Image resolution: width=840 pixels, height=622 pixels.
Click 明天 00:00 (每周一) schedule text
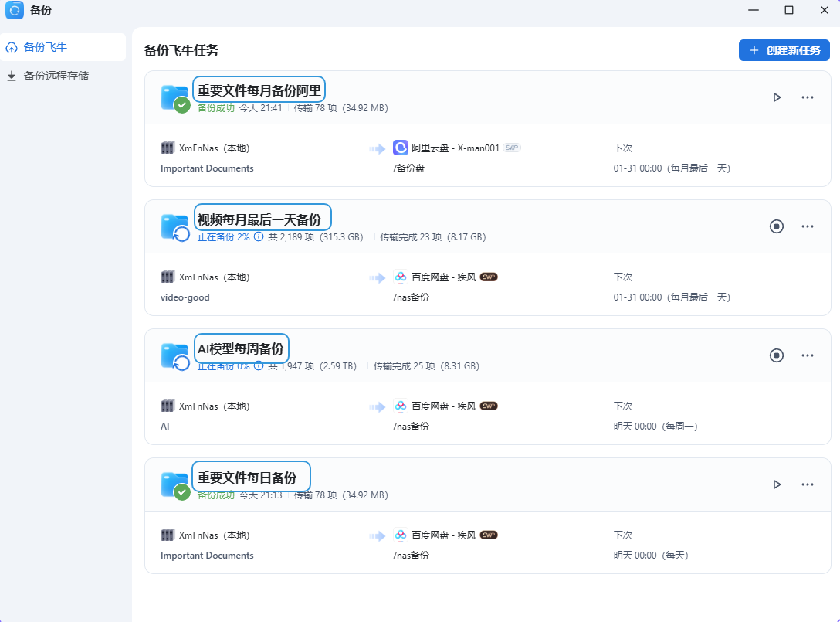[655, 427]
